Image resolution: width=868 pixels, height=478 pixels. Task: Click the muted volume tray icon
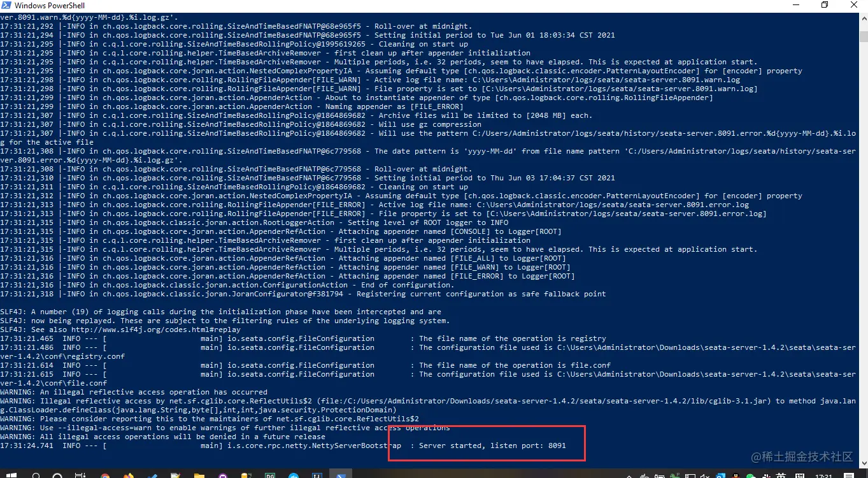[704, 475]
